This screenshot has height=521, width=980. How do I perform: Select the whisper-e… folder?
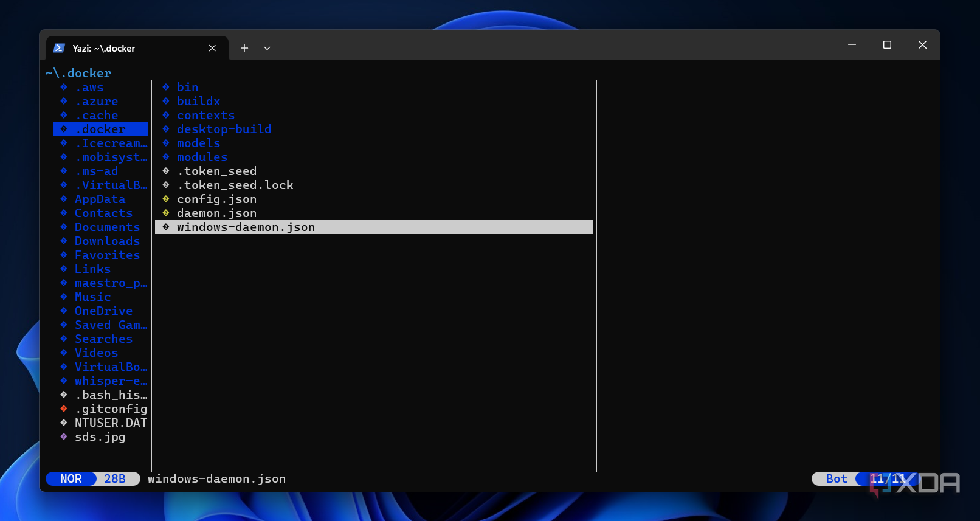(x=111, y=381)
